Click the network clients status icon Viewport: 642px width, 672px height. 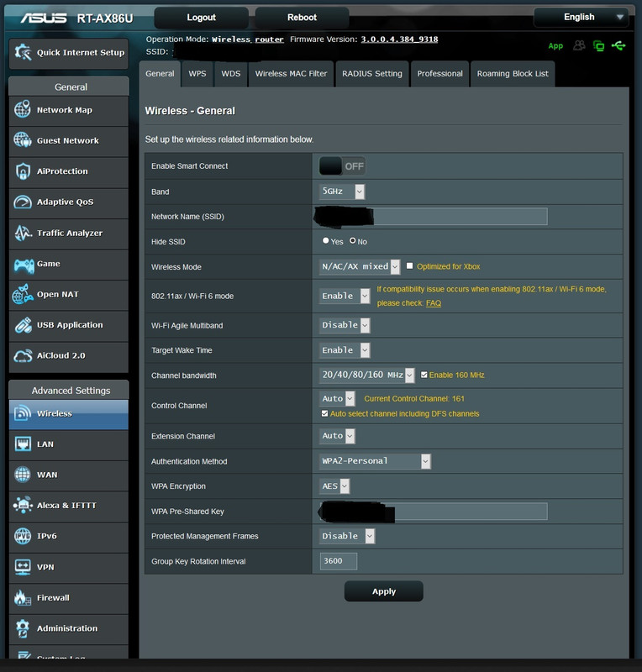[x=598, y=45]
